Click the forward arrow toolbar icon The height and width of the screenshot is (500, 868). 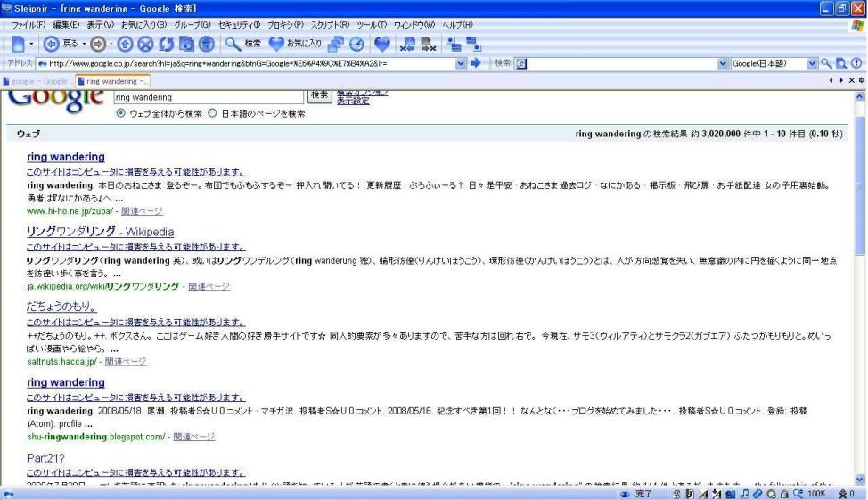coord(98,44)
